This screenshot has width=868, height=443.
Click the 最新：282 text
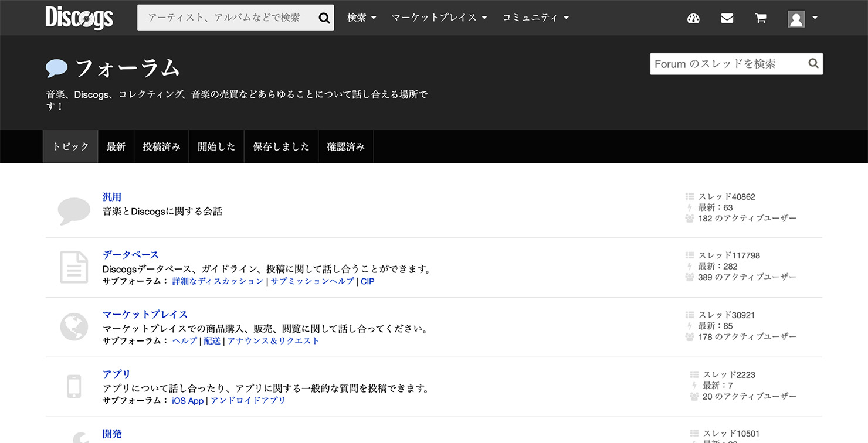tap(718, 266)
